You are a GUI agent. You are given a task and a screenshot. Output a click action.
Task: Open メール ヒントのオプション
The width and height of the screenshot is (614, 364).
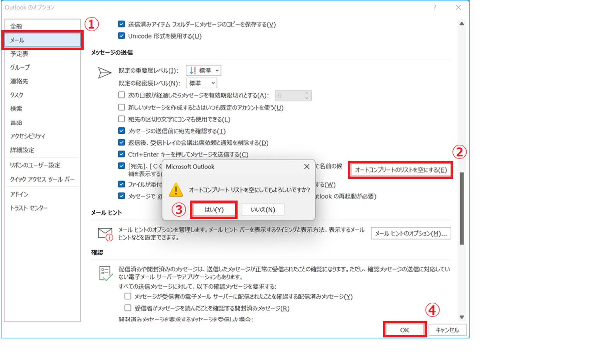(410, 233)
